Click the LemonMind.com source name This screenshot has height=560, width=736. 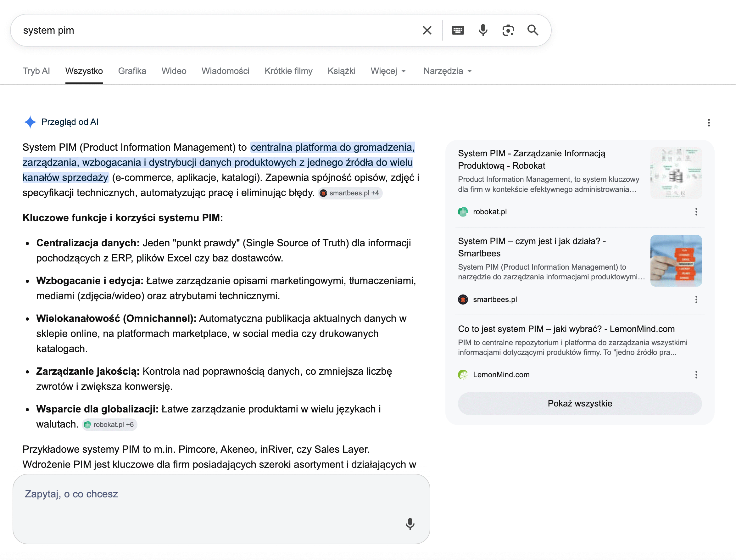(501, 375)
